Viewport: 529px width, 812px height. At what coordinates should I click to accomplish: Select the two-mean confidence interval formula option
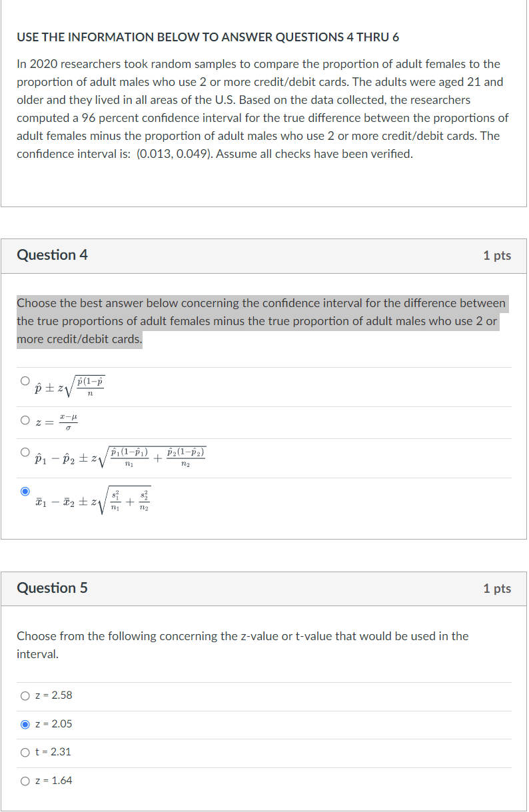(x=25, y=490)
